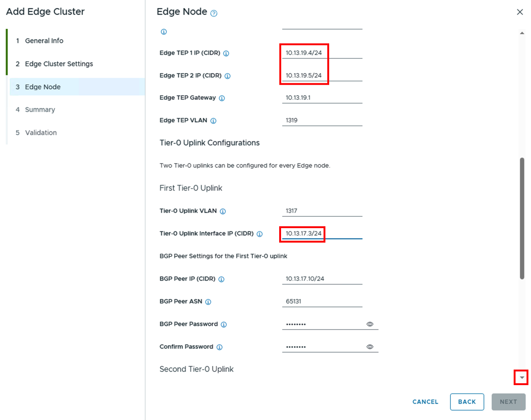Click info icon beside Edge TEP 1 IP
Viewport: 531px width, 420px height.
[x=226, y=53]
